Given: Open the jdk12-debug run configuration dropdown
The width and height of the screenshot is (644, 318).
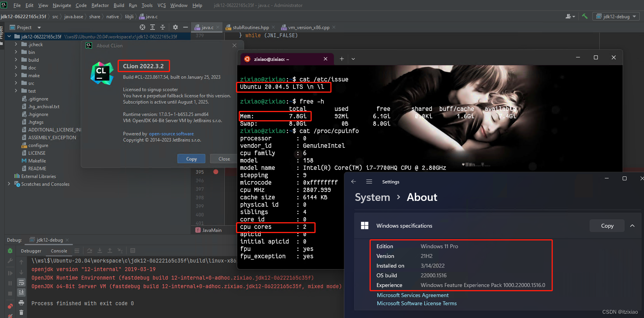Looking at the screenshot, I should (x=616, y=16).
